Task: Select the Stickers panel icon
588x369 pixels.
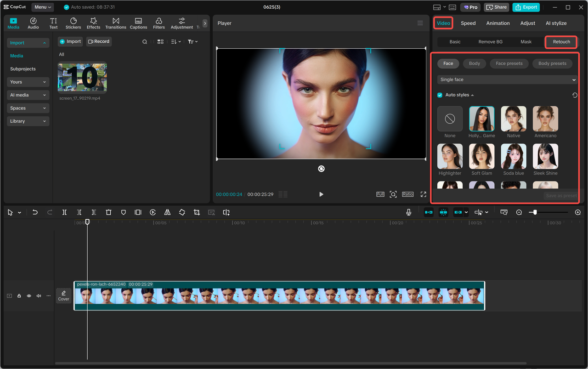Action: pos(73,23)
